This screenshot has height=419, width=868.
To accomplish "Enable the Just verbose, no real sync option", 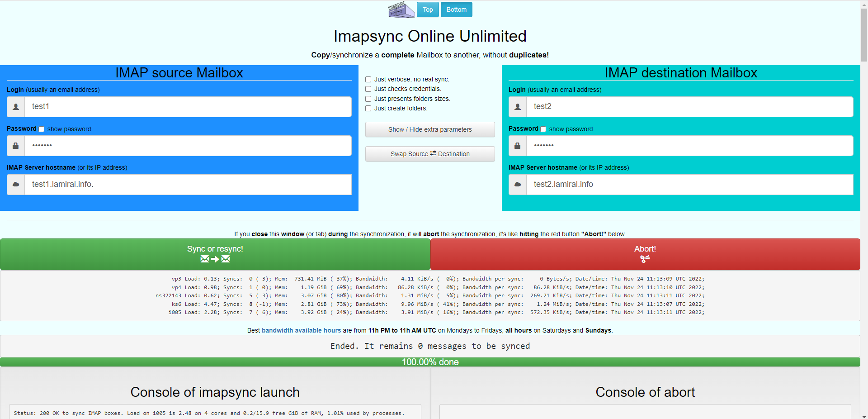I will coord(368,79).
